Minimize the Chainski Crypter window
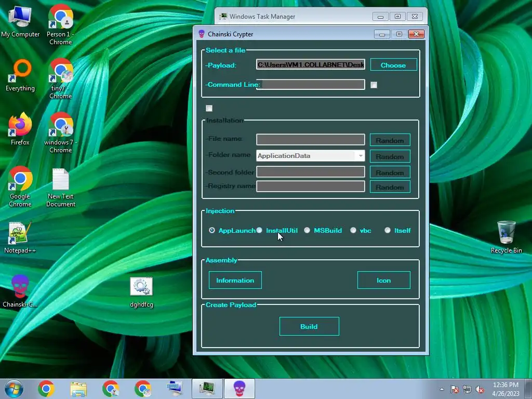The width and height of the screenshot is (532, 399). [x=382, y=34]
